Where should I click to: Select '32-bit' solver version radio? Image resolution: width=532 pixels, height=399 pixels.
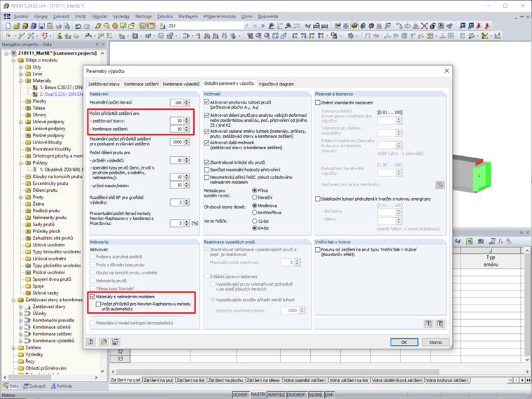click(255, 221)
